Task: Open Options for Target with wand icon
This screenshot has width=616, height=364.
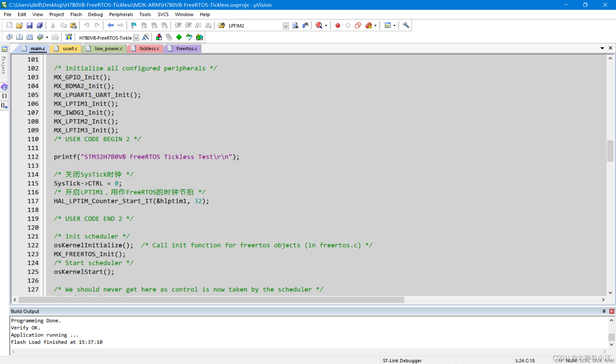Action: click(146, 37)
